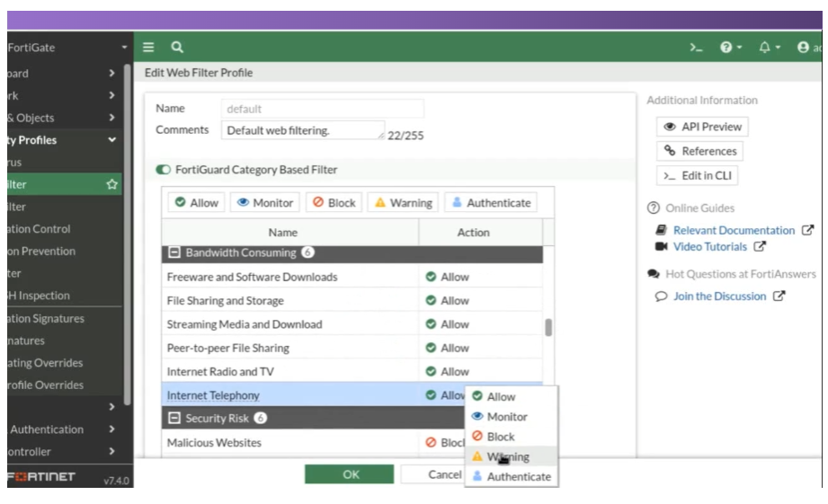Select the Streaming Media and Download row

point(352,324)
